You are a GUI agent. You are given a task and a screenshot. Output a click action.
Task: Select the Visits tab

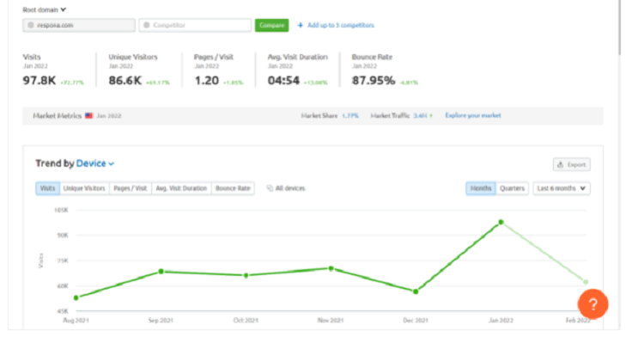point(47,188)
